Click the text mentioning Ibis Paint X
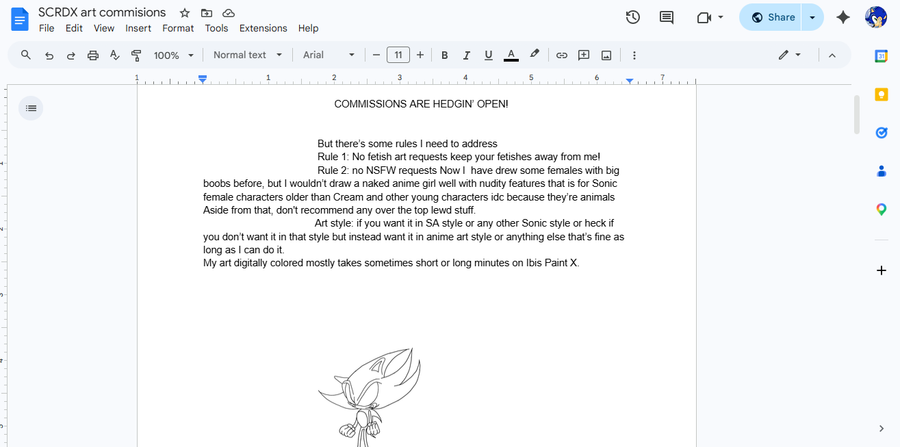 pyautogui.click(x=391, y=263)
